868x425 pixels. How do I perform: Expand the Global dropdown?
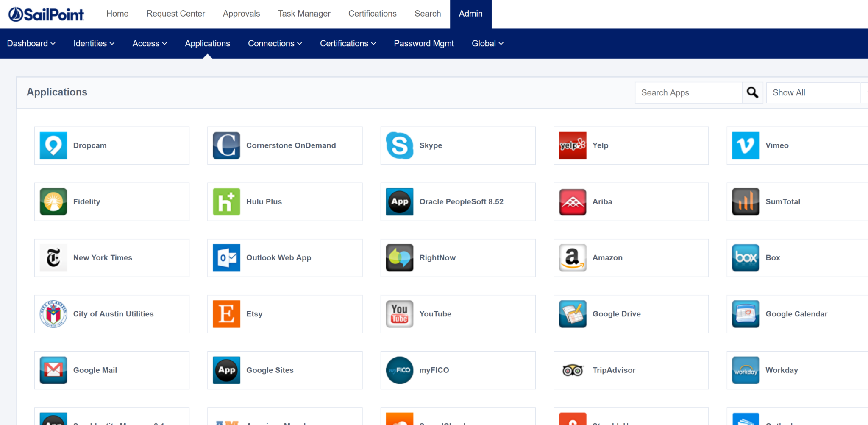click(x=487, y=43)
